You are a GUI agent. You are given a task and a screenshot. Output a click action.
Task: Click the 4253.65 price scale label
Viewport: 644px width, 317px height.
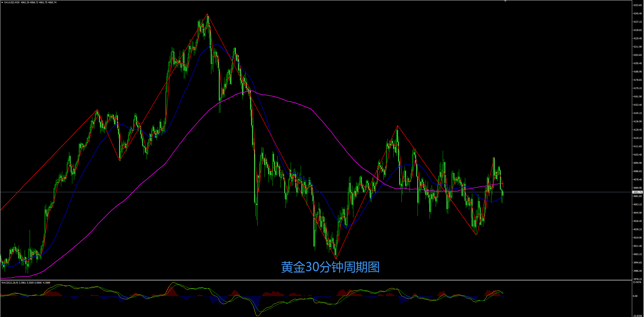coord(637,5)
